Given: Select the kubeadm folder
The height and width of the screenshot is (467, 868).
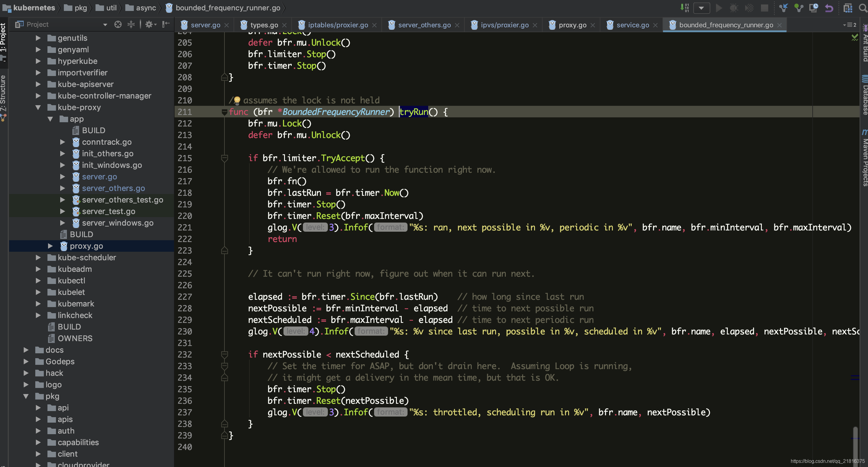Looking at the screenshot, I should coord(75,269).
